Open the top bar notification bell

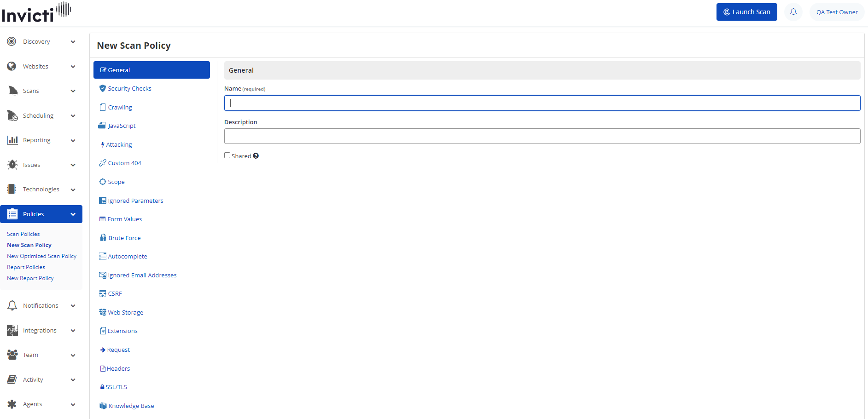coord(793,12)
